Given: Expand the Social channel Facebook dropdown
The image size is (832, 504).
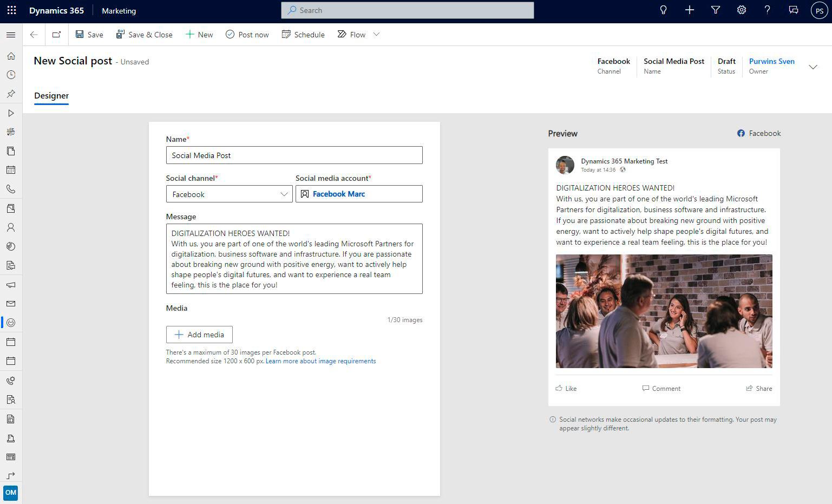Looking at the screenshot, I should click(229, 194).
